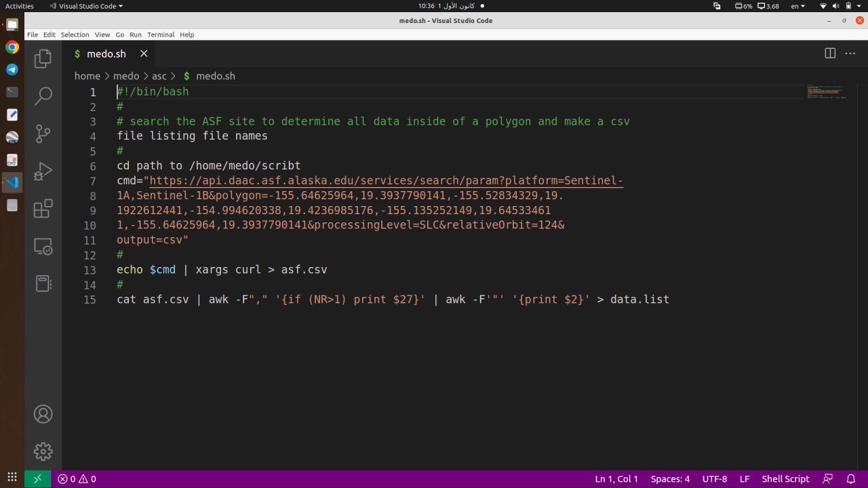868x488 pixels.
Task: Open the Terminal menu
Action: coord(161,35)
